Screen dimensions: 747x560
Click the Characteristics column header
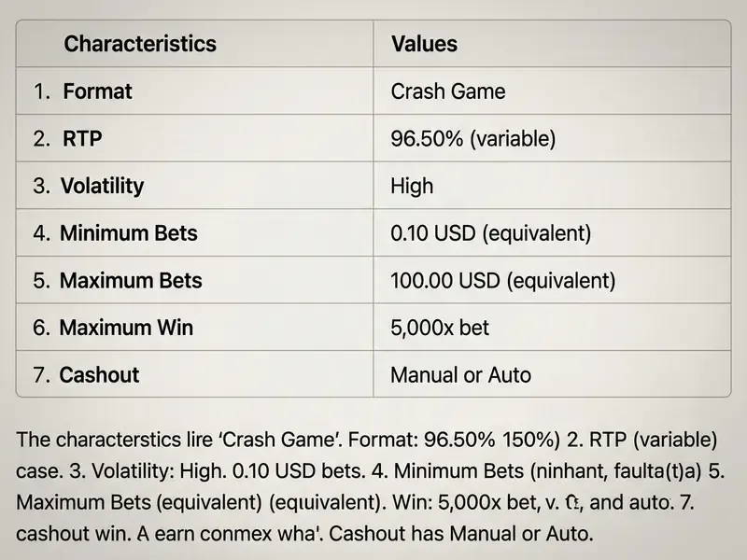click(140, 44)
